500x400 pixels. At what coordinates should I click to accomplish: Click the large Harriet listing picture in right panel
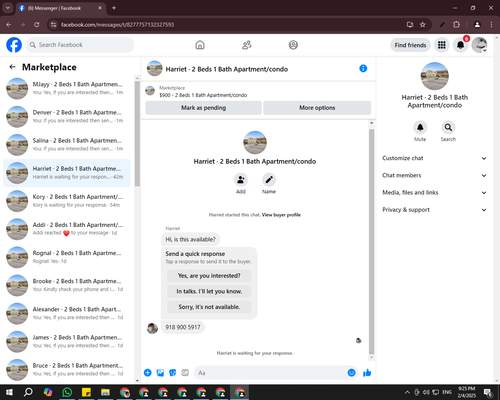coord(435,76)
